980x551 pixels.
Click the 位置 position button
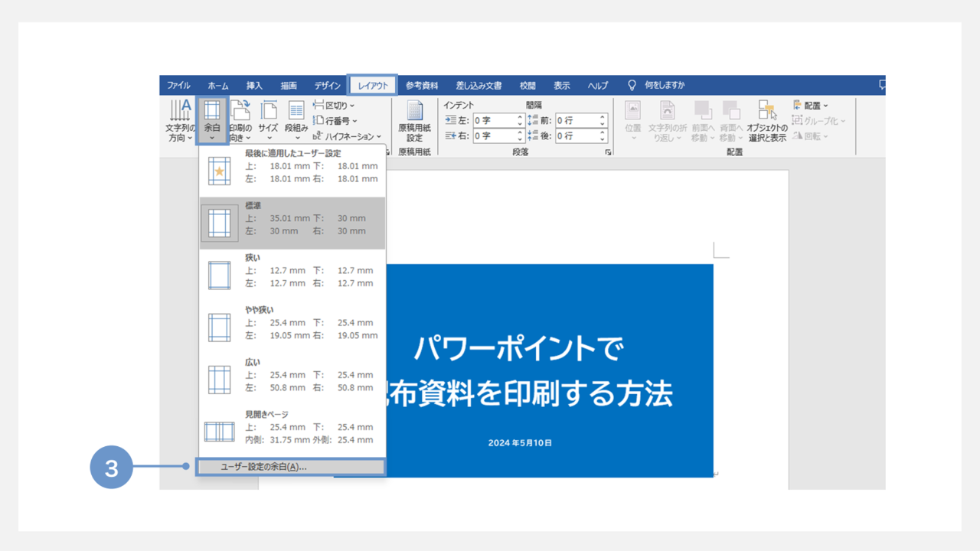click(x=633, y=121)
